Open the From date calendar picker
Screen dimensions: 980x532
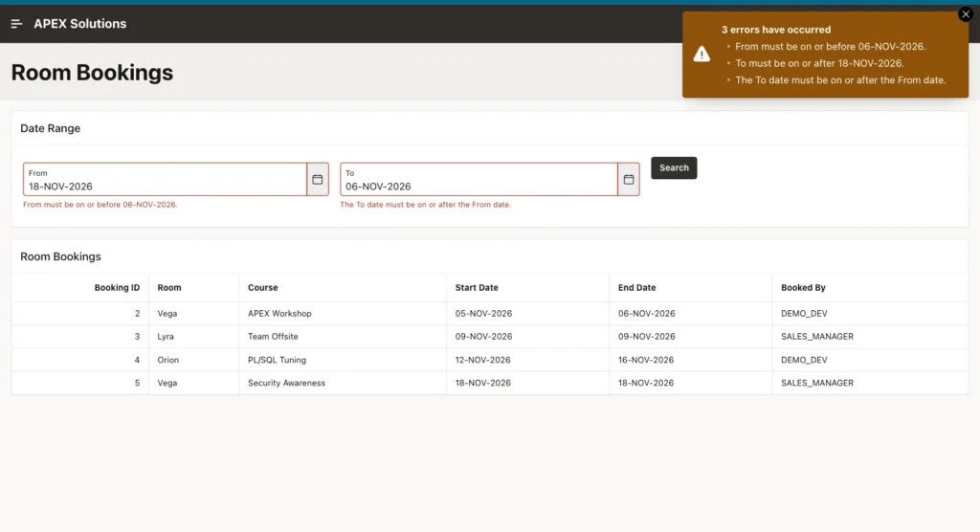(318, 180)
